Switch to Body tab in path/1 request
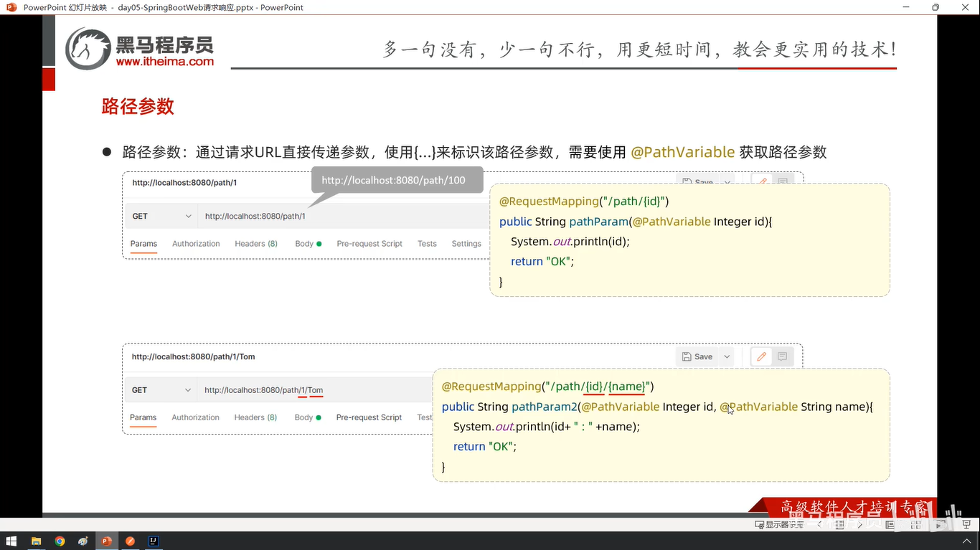Image resolution: width=980 pixels, height=550 pixels. 308,244
